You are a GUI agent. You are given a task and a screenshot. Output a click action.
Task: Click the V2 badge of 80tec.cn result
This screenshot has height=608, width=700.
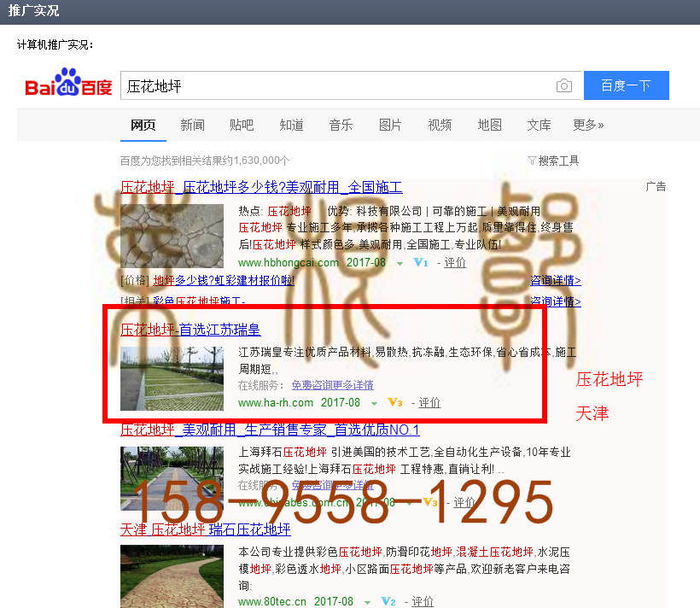tap(388, 601)
